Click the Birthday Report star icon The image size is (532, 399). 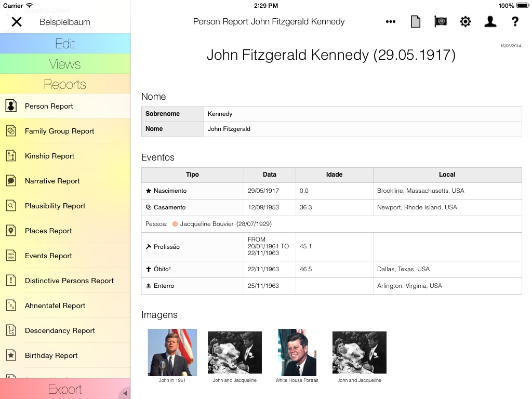(11, 355)
